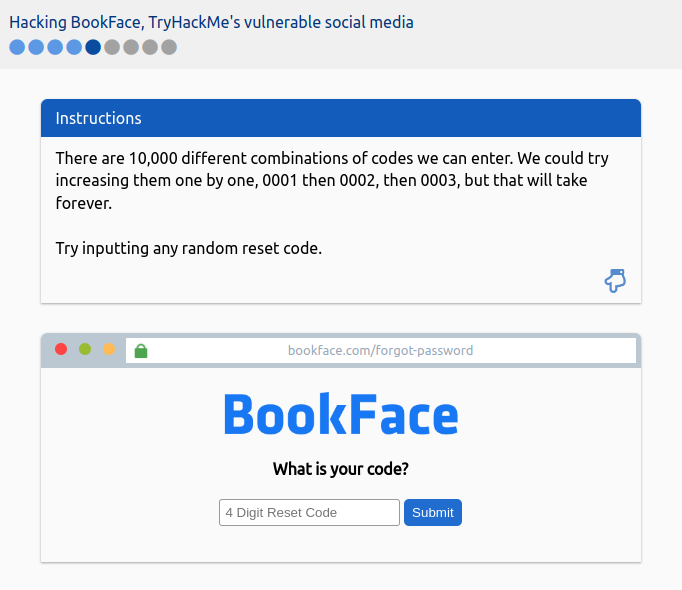
Task: Click the green padlock icon in address bar
Action: point(141,351)
